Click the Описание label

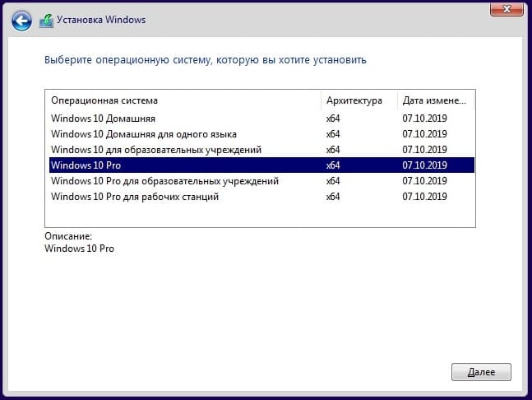tap(68, 236)
